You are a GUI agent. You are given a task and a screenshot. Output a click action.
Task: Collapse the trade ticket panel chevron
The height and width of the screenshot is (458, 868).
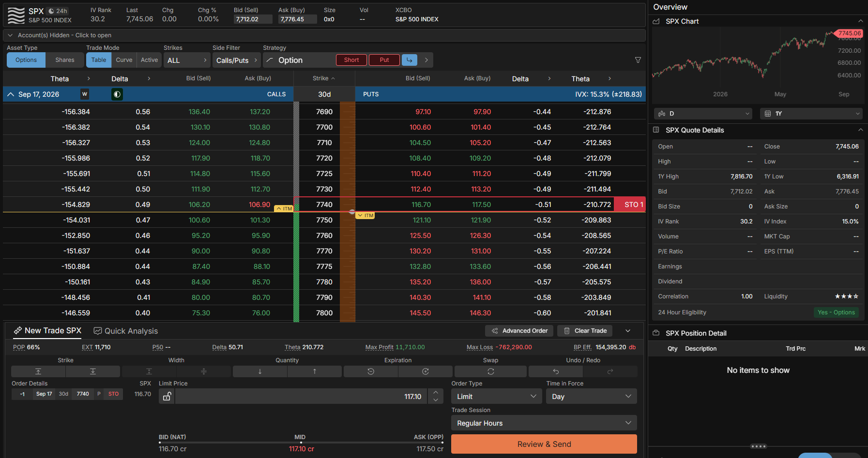point(628,331)
